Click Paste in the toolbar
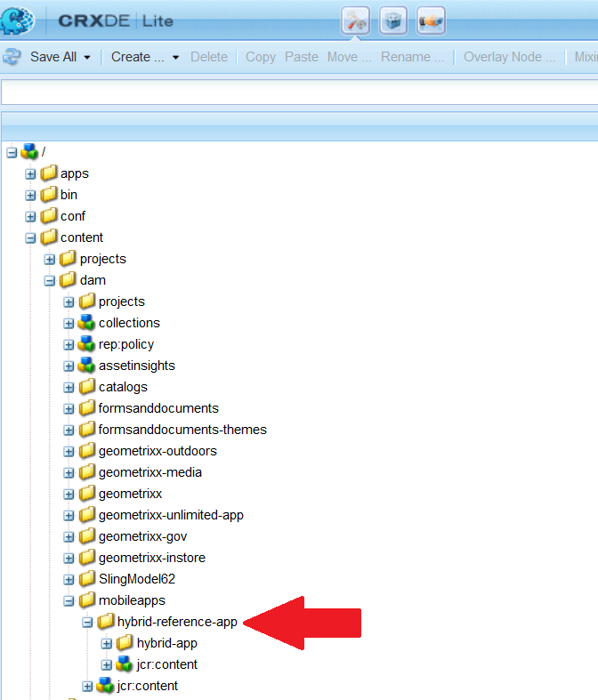 [x=302, y=57]
